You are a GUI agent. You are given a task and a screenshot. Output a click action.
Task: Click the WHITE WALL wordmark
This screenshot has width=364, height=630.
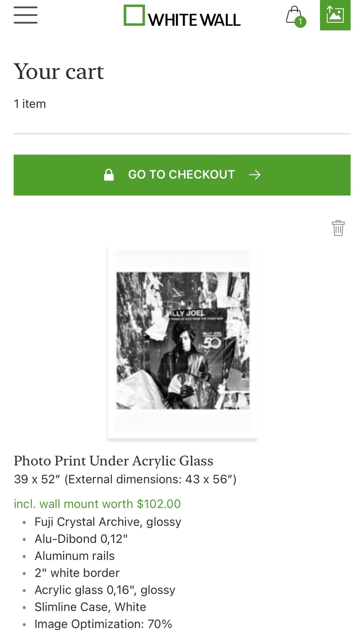[x=194, y=20]
